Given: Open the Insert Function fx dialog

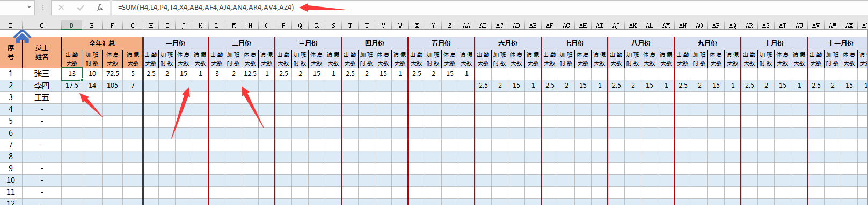Looking at the screenshot, I should [x=100, y=8].
